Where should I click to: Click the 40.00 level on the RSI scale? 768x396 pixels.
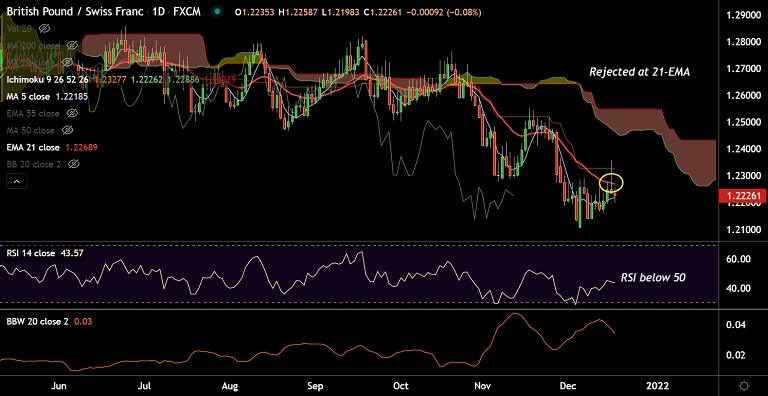(739, 289)
